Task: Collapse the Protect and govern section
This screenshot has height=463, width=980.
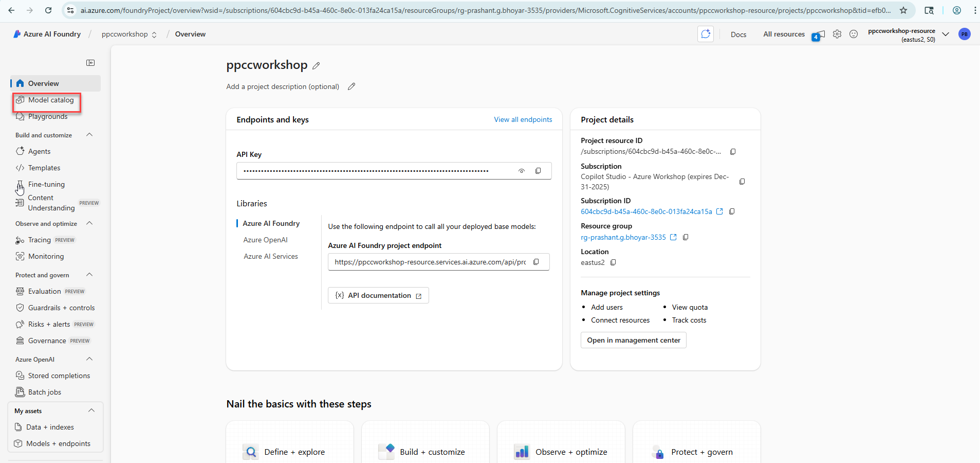Action: coord(89,275)
